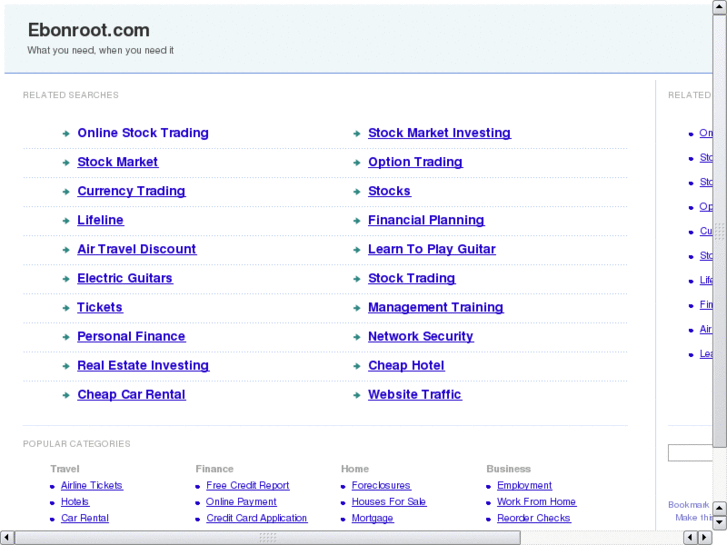Screen dimensions: 727x545
Task: Click arrow icon beside Lifeline link
Action: 65,220
